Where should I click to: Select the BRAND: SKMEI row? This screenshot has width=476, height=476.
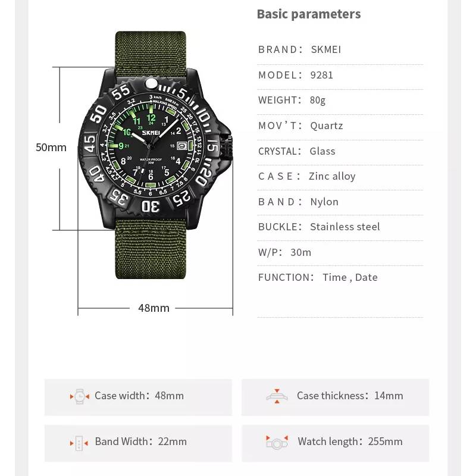[x=340, y=49]
